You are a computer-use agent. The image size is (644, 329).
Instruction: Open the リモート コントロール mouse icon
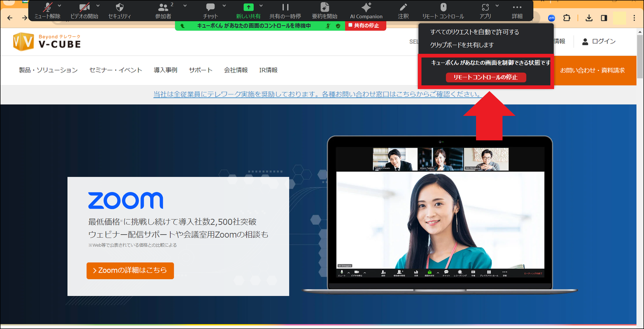pyautogui.click(x=443, y=7)
